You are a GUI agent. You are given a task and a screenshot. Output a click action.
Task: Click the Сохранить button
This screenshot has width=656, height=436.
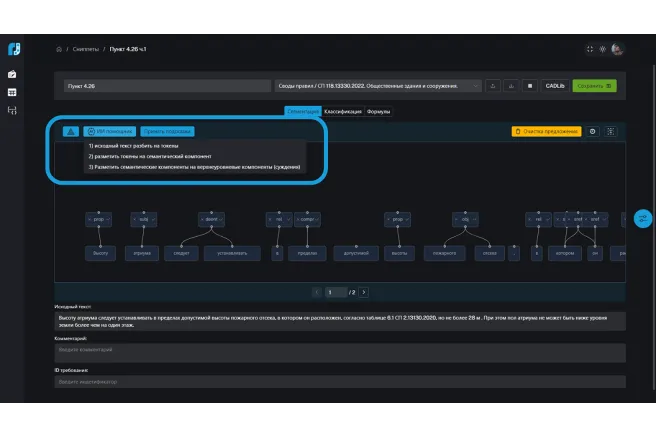(x=594, y=86)
